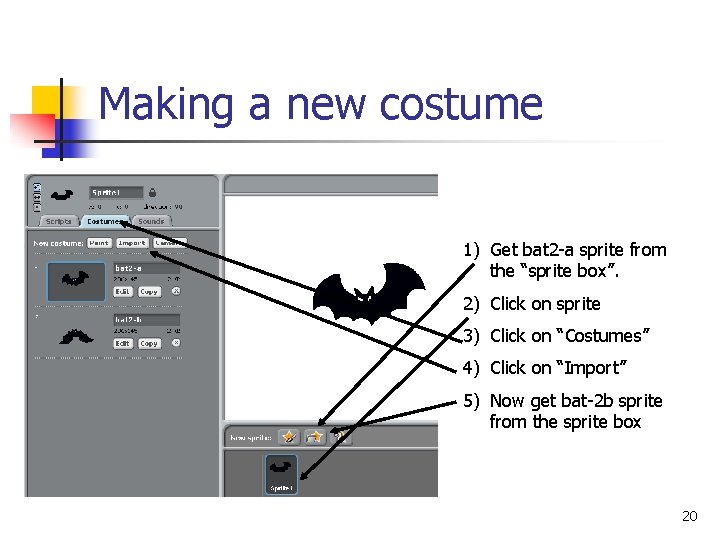This screenshot has width=720, height=540.
Task: Click the bat sprite on the stage
Action: click(x=368, y=293)
